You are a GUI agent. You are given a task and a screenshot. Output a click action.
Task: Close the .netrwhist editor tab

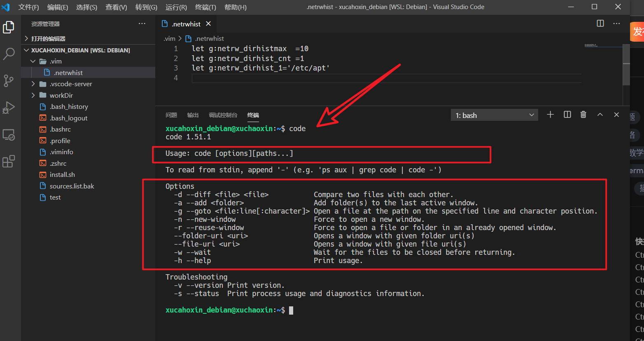point(208,24)
